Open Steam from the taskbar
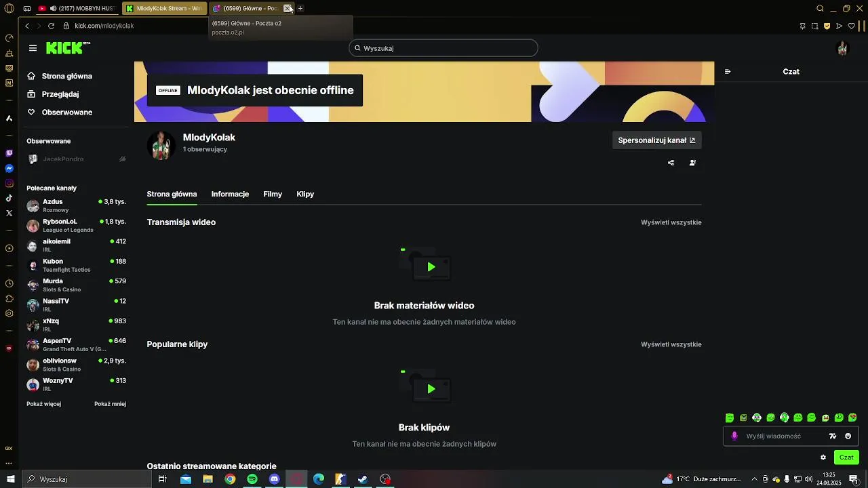Viewport: 868px width, 488px height. click(363, 479)
